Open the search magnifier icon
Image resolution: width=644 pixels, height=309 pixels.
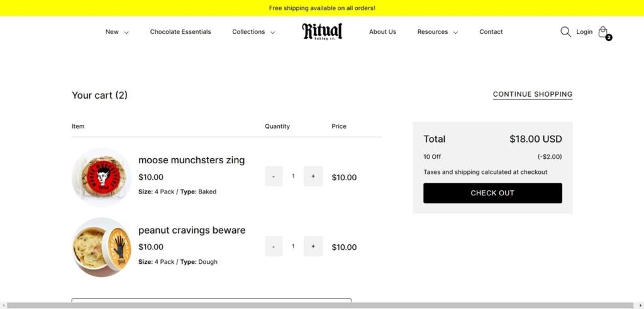tap(565, 32)
